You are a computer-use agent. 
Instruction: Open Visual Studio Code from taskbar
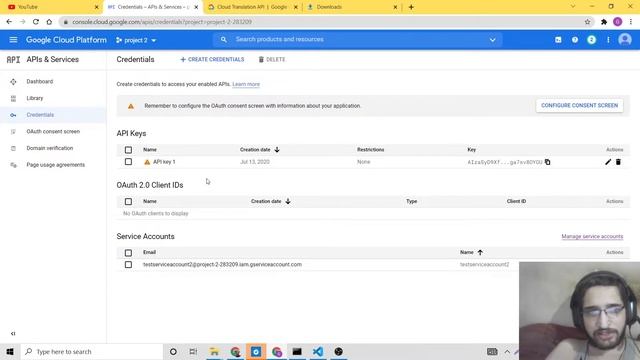(x=318, y=351)
